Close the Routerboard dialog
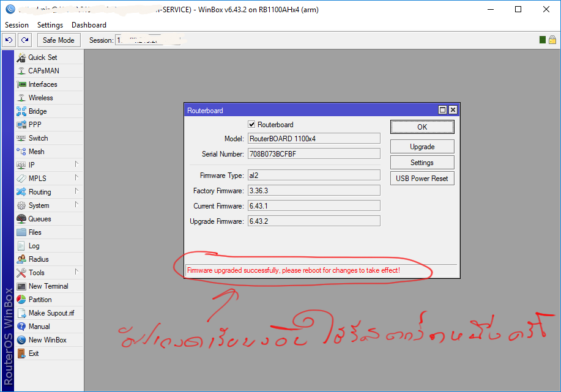This screenshot has height=392, width=561. coord(453,110)
